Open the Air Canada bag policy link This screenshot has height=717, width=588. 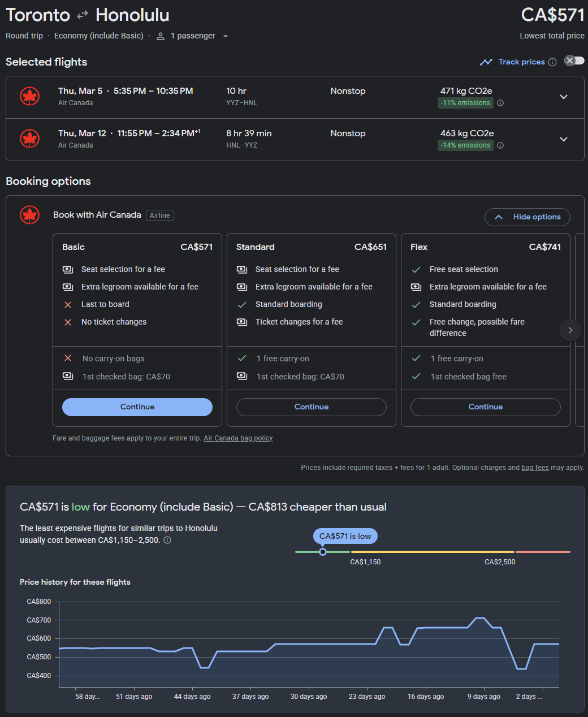(x=238, y=438)
